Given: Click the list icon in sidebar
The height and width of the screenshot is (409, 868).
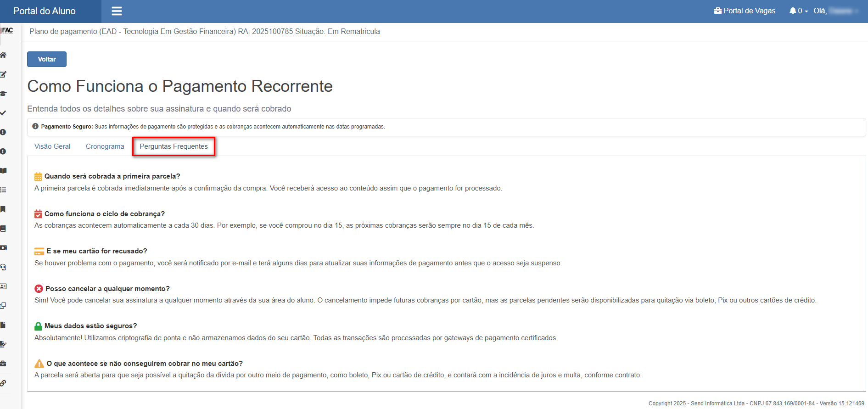Looking at the screenshot, I should 3,190.
